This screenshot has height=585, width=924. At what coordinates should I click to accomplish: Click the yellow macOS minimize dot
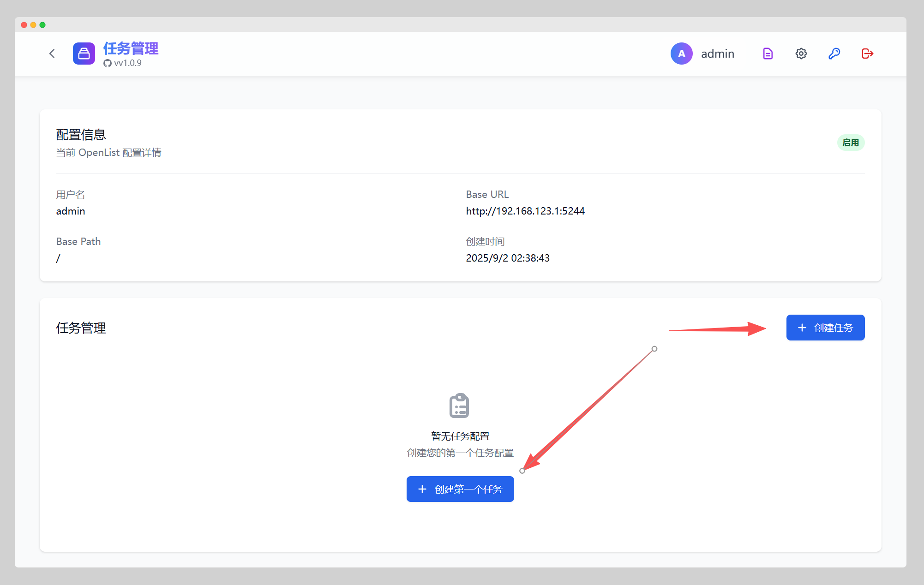coord(33,25)
